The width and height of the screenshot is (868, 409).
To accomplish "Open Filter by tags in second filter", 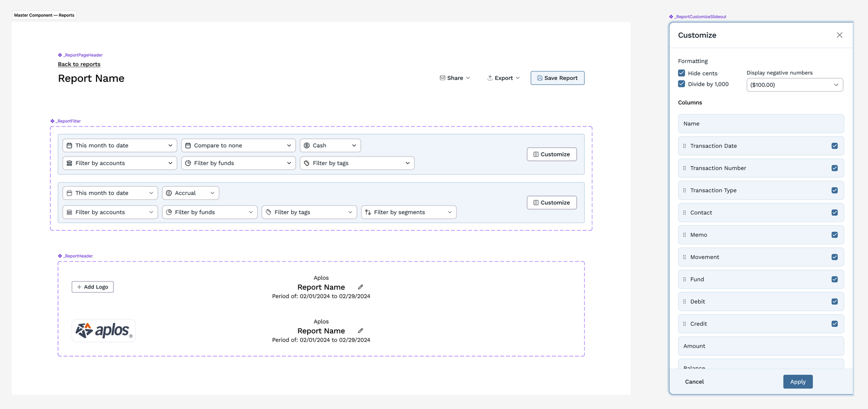I will pos(309,212).
